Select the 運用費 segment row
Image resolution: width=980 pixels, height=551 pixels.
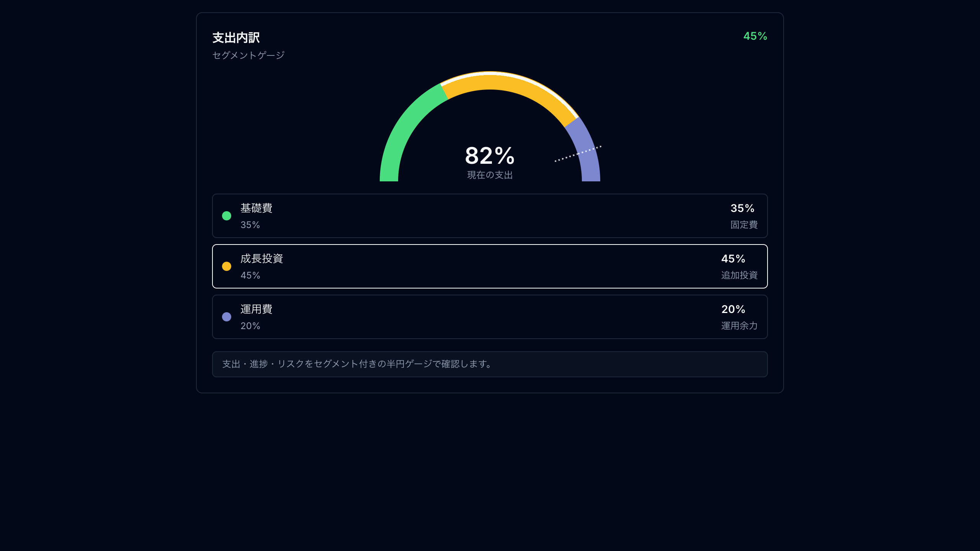click(490, 317)
